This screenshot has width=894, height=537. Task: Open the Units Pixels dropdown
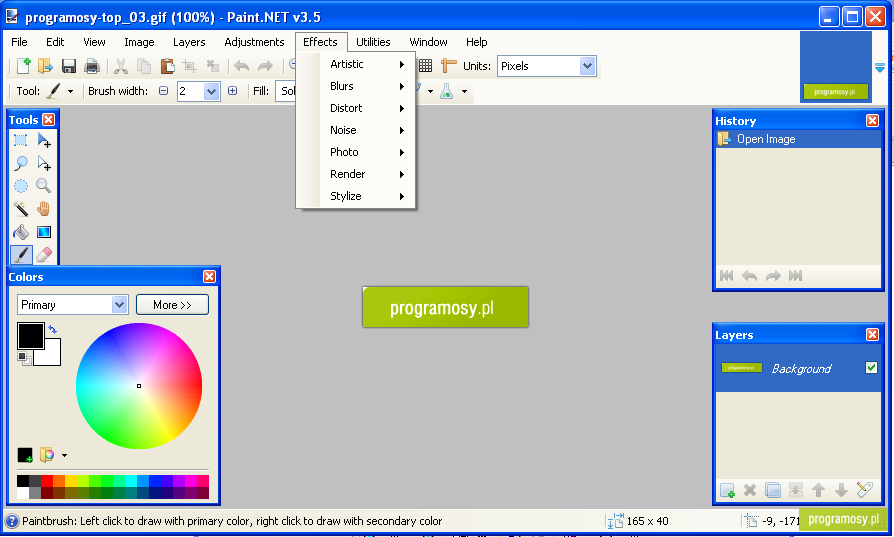click(588, 66)
